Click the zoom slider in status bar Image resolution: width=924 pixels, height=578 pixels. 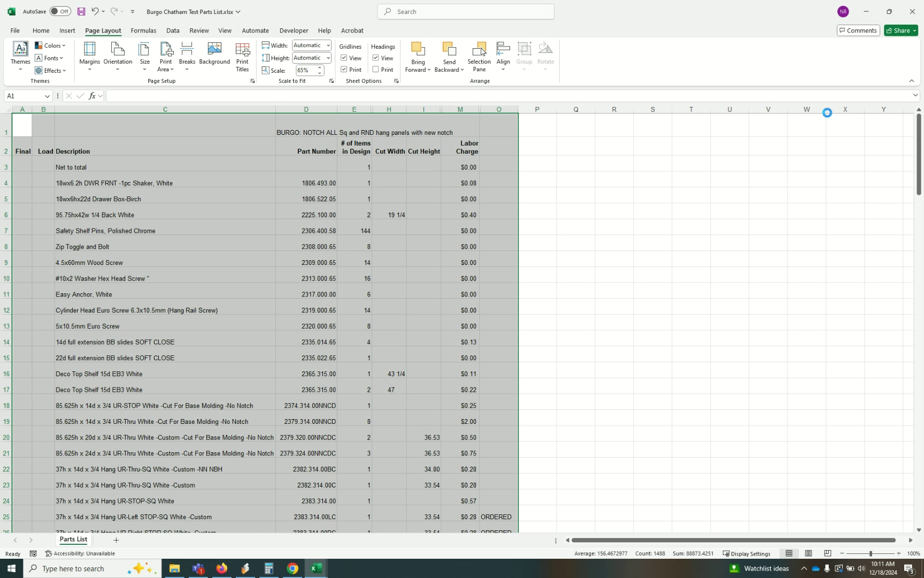[x=870, y=553]
